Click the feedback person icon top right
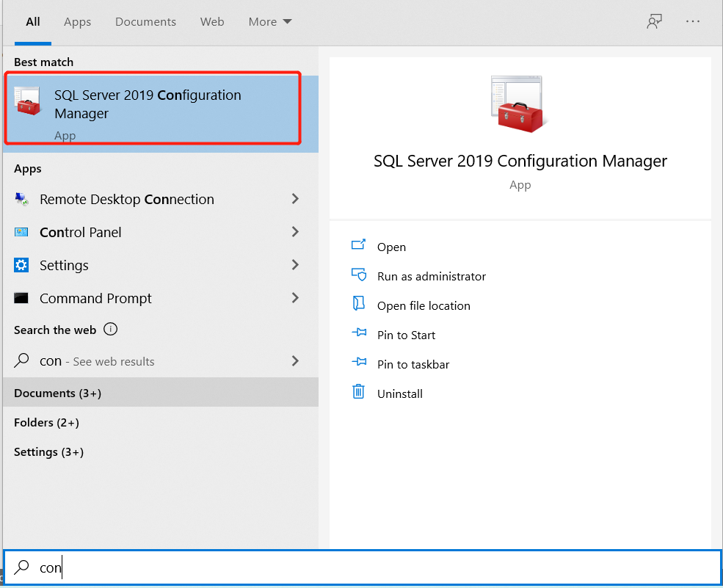The width and height of the screenshot is (723, 588). (x=653, y=21)
